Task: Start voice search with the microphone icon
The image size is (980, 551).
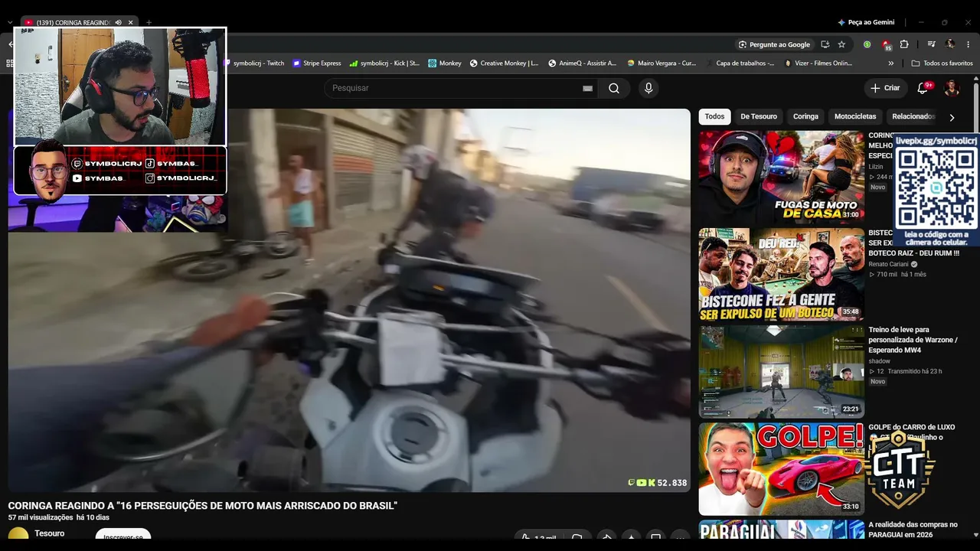Action: [x=648, y=88]
